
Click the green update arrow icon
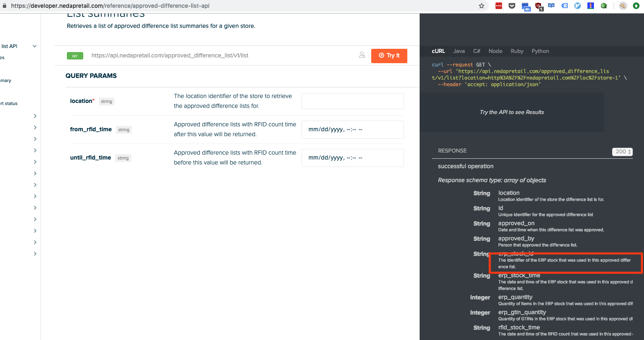[636, 6]
